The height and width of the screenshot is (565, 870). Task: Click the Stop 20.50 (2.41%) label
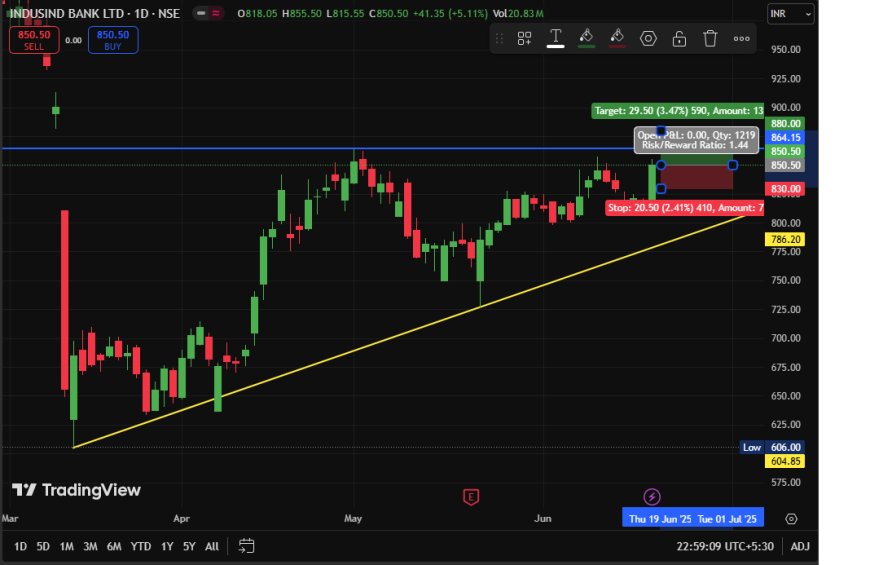pos(685,208)
